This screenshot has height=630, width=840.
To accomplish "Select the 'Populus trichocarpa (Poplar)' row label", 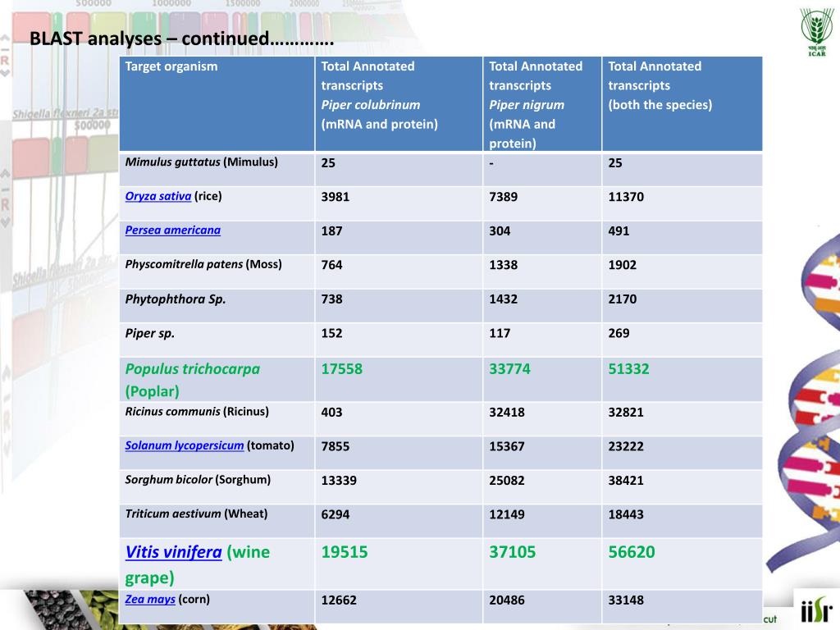I will pyautogui.click(x=193, y=380).
